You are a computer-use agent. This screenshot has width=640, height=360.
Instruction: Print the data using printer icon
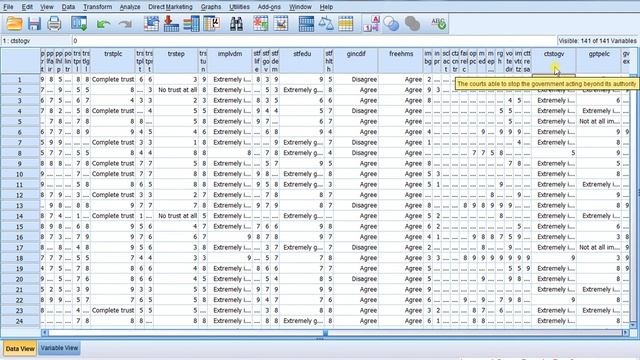pyautogui.click(x=54, y=24)
